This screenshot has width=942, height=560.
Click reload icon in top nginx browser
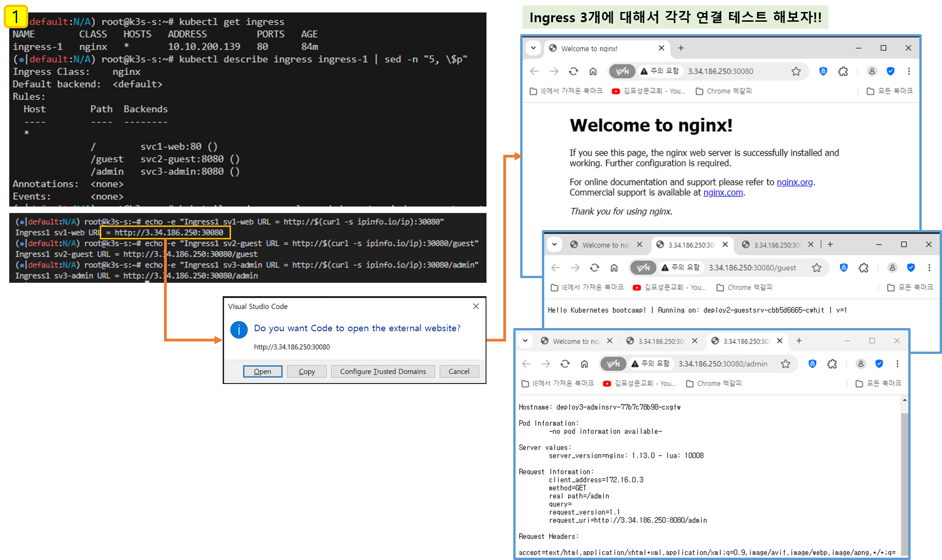click(573, 71)
